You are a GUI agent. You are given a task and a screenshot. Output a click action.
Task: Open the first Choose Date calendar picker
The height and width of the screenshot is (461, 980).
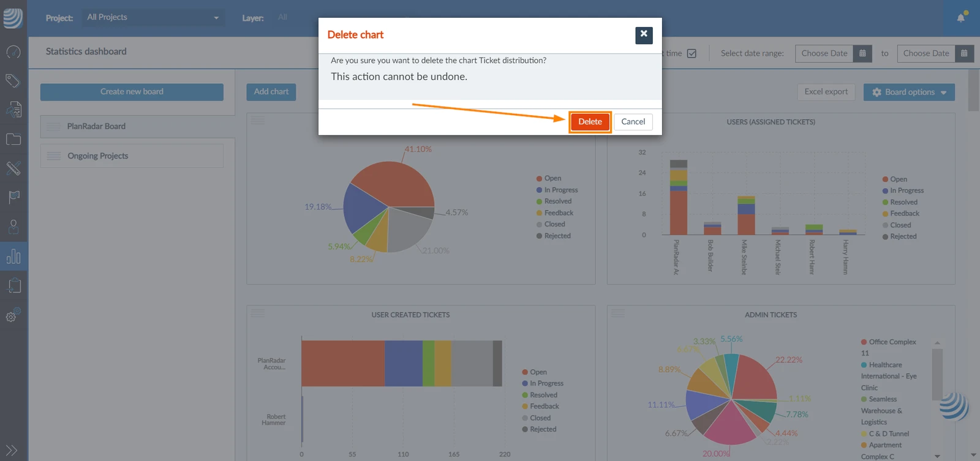(x=862, y=53)
